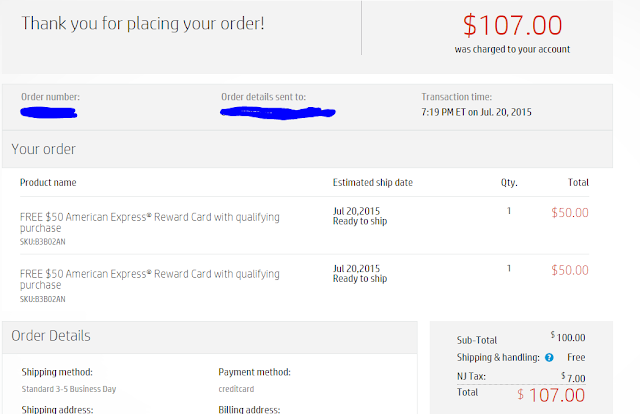The width and height of the screenshot is (640, 414).
Task: Click the Qty. column header
Action: (x=509, y=183)
